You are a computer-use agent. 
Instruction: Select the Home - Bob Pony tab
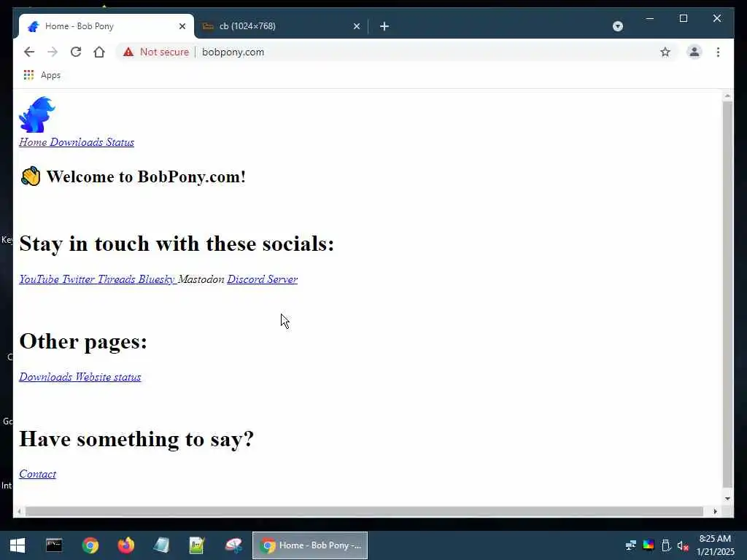click(x=107, y=26)
